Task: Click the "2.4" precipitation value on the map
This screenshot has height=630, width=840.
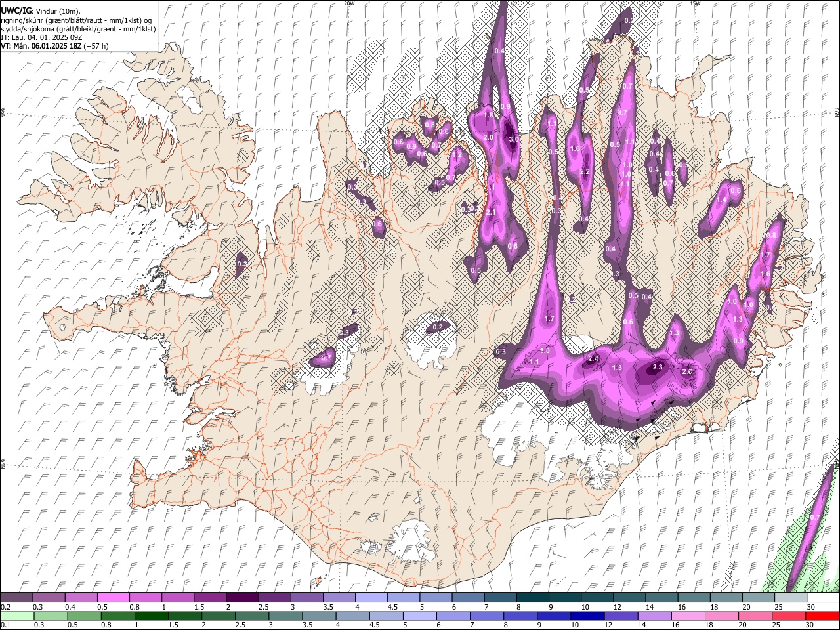Action: [x=593, y=359]
